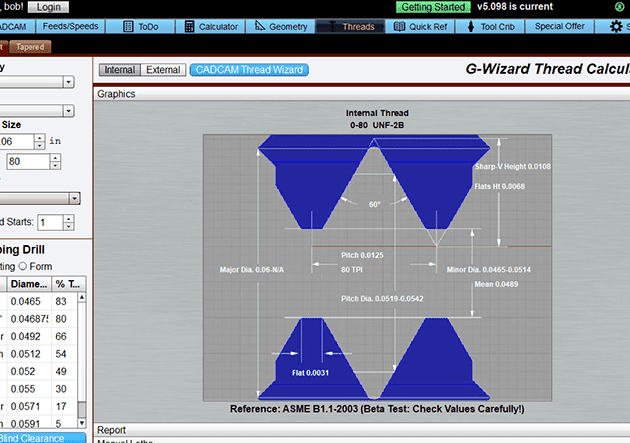Open the Calculator tab
Image resolution: width=630 pixels, height=443 pixels.
point(211,27)
